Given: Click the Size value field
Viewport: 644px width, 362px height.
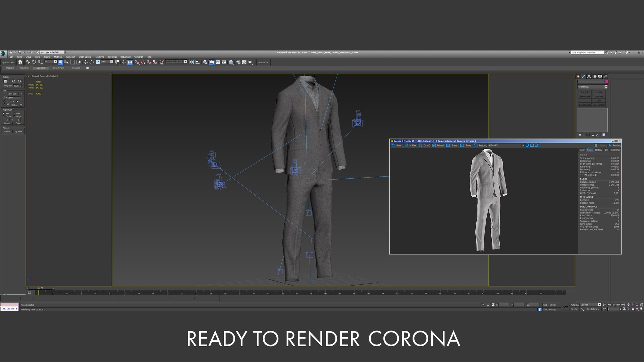Looking at the screenshot, I should 14,98.
